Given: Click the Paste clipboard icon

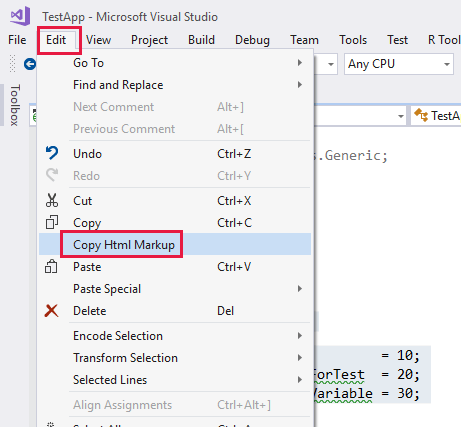Looking at the screenshot, I should coord(51,266).
